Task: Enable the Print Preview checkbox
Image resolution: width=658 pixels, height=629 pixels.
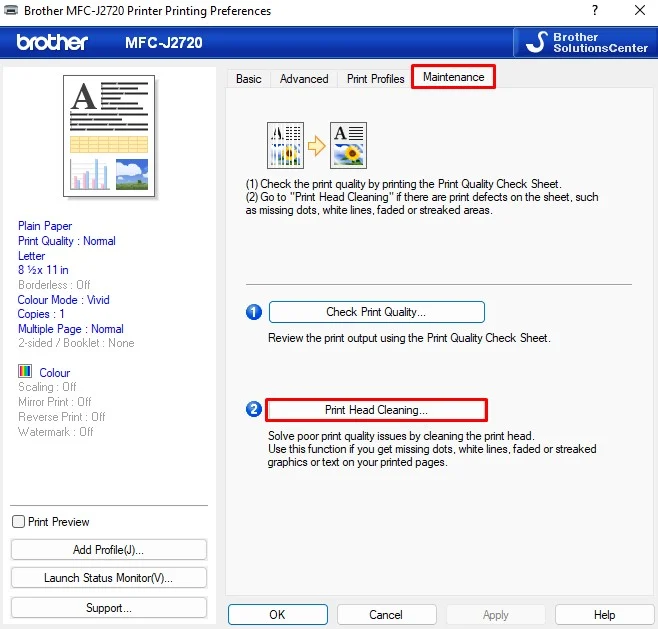Action: coord(18,522)
